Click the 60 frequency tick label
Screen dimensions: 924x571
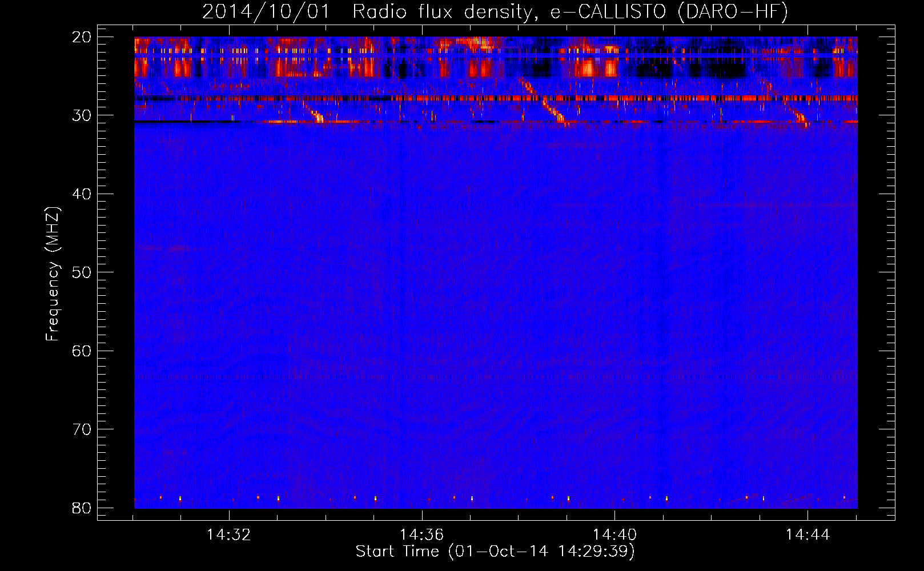pos(82,351)
